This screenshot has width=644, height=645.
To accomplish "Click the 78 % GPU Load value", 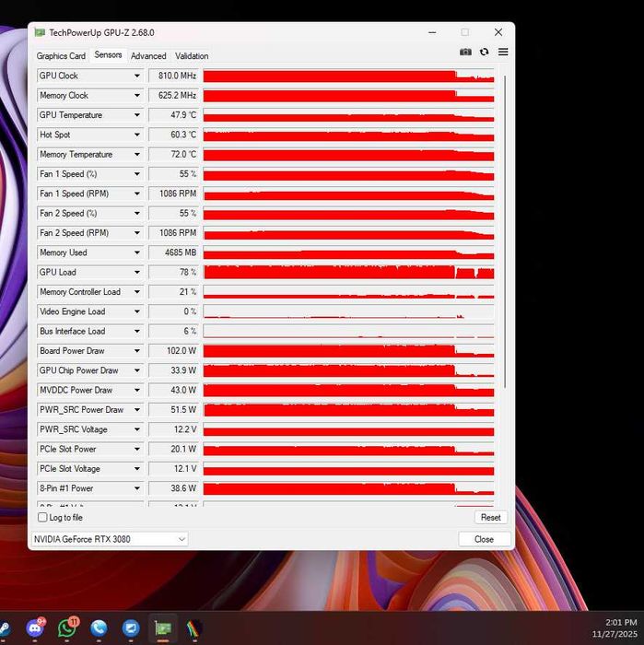I will pos(173,273).
